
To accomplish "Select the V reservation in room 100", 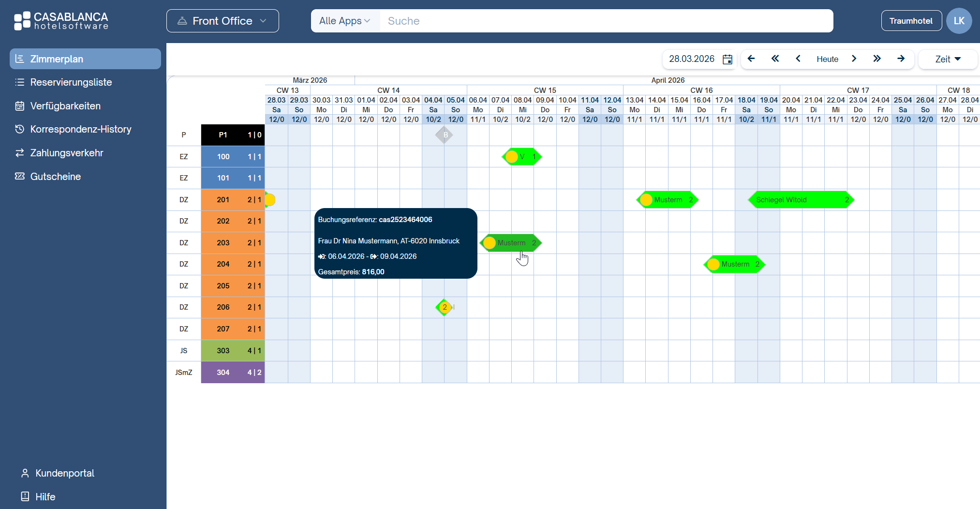I will click(522, 157).
